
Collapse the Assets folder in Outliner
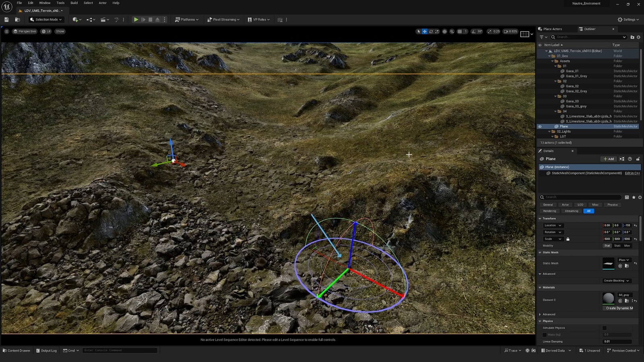(553, 61)
